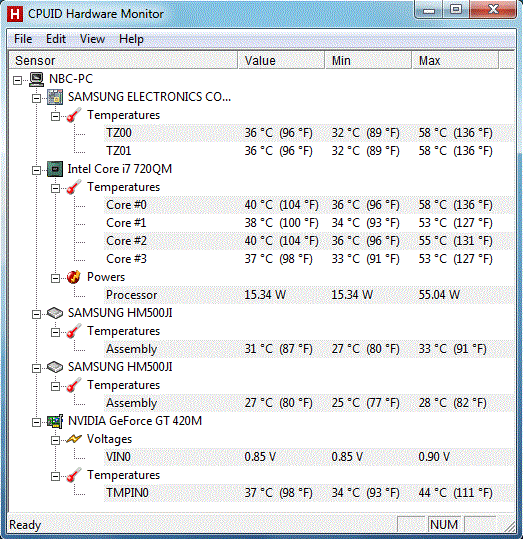
Task: Collapse the Intel Core i7 720QM node
Action: click(x=36, y=170)
